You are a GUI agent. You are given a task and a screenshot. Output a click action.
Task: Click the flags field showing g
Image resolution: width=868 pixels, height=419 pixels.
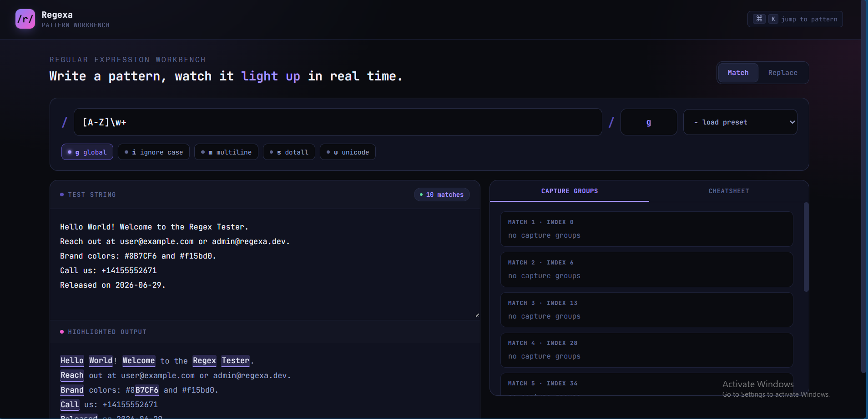pyautogui.click(x=648, y=122)
